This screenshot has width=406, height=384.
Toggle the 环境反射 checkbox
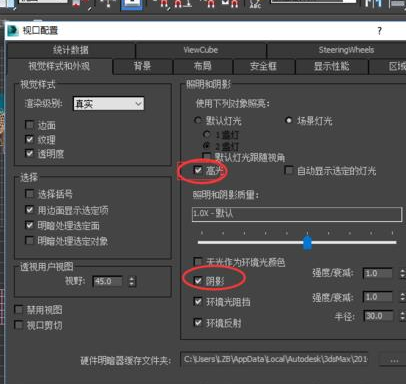(198, 322)
